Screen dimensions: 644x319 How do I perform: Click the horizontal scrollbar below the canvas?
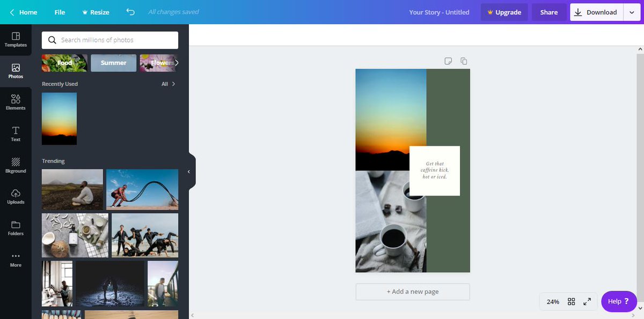[x=413, y=315]
